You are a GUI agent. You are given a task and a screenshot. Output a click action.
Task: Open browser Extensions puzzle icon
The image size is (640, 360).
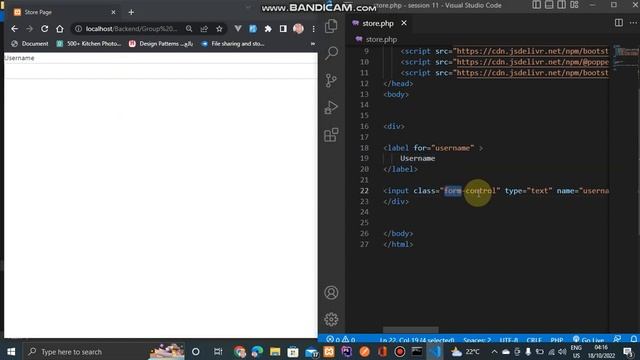tap(268, 29)
